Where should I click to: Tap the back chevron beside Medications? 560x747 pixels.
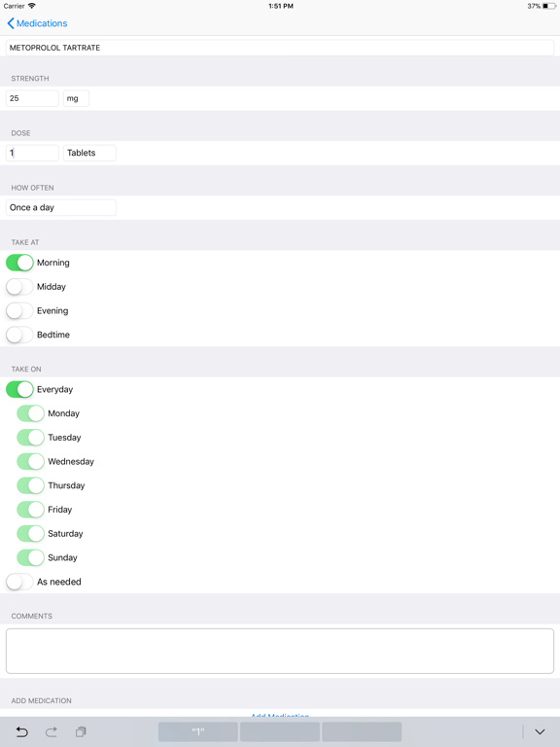pyautogui.click(x=11, y=23)
